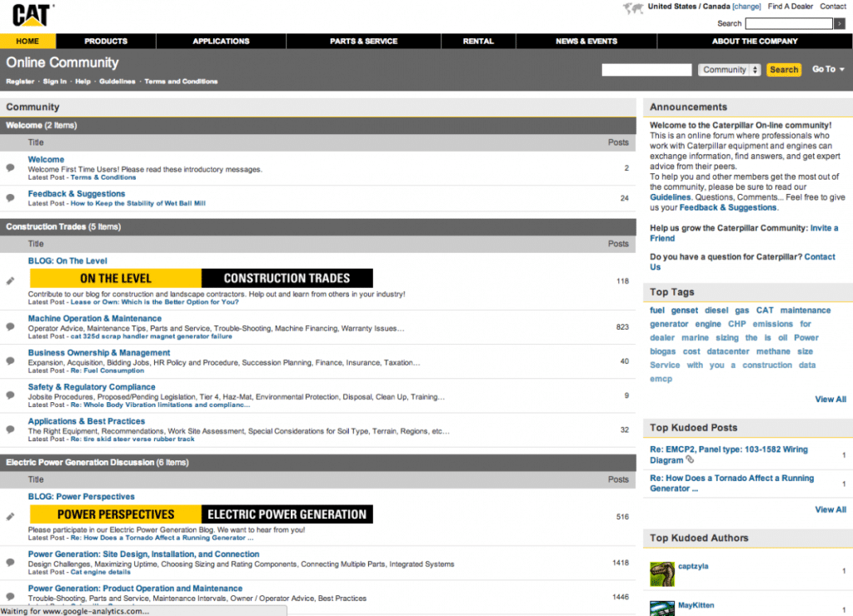Open author MayKitten's profile link
This screenshot has width=853, height=616.
[x=696, y=605]
